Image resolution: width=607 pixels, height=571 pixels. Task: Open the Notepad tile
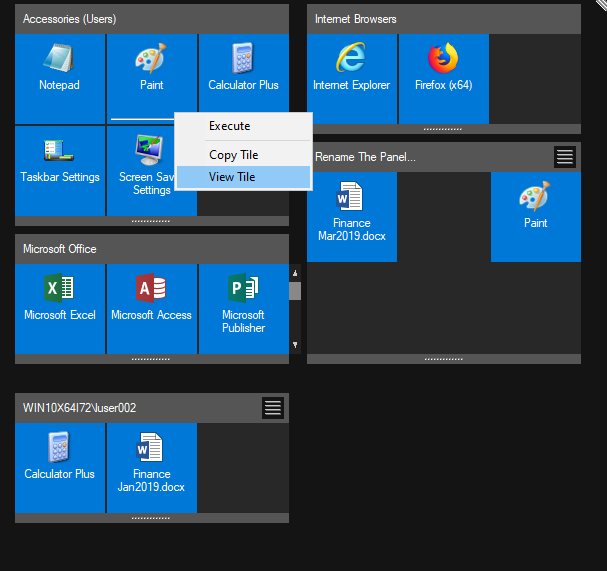pos(59,68)
